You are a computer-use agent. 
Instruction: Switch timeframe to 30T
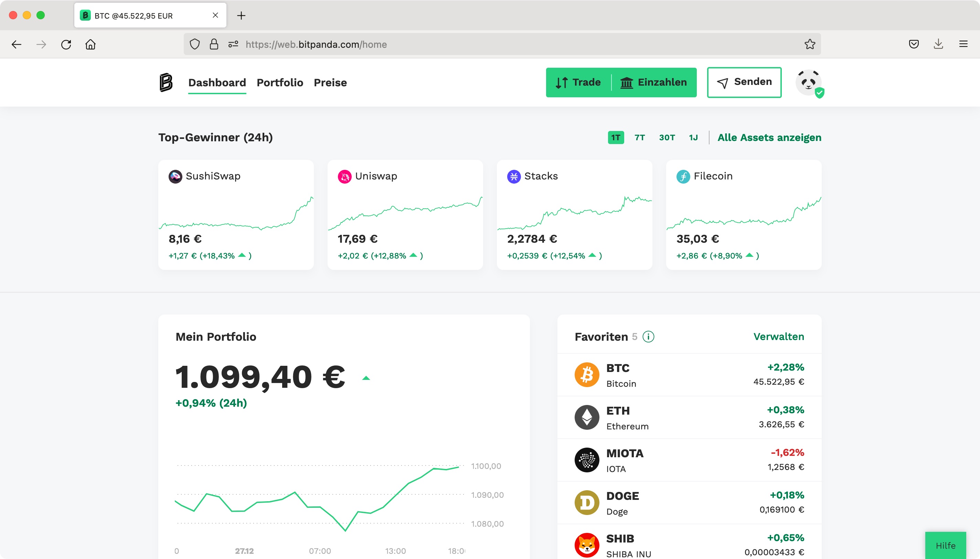point(667,138)
